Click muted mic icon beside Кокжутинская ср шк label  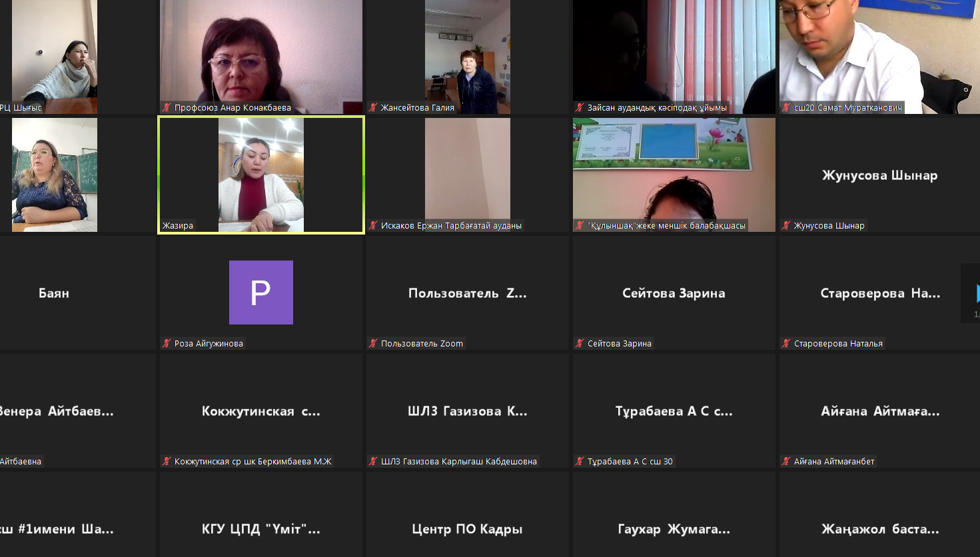pyautogui.click(x=167, y=461)
